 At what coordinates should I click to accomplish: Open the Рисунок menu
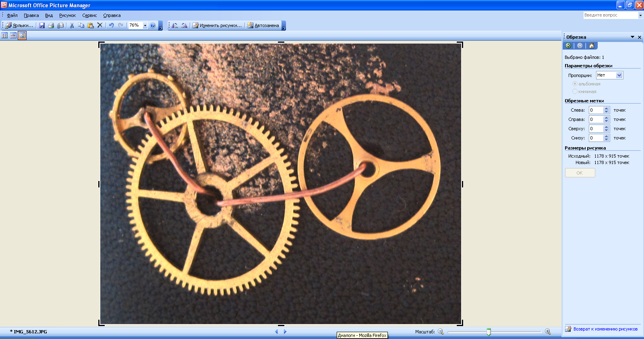pos(67,15)
